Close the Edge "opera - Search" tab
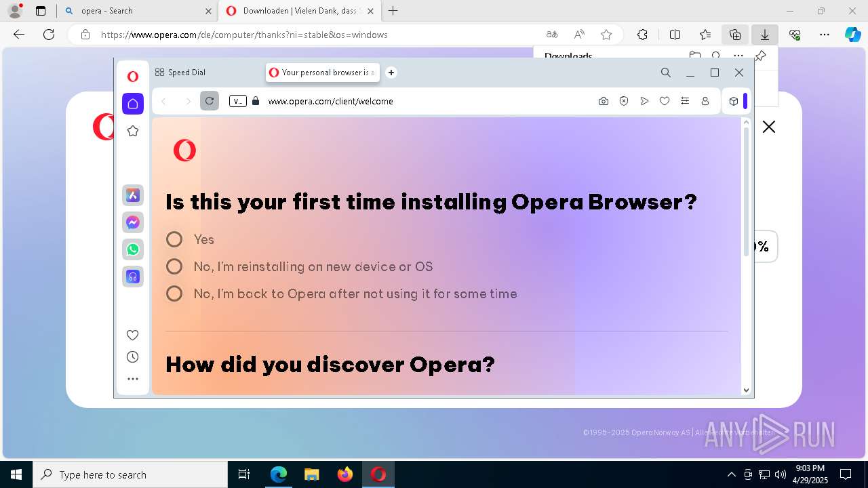This screenshot has height=488, width=868. (x=208, y=11)
